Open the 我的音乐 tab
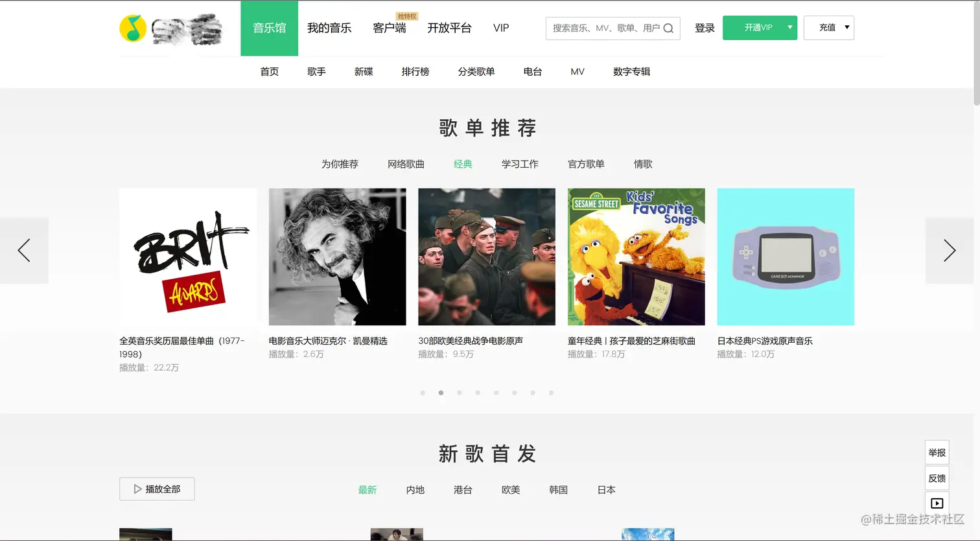The width and height of the screenshot is (980, 541). pos(329,28)
